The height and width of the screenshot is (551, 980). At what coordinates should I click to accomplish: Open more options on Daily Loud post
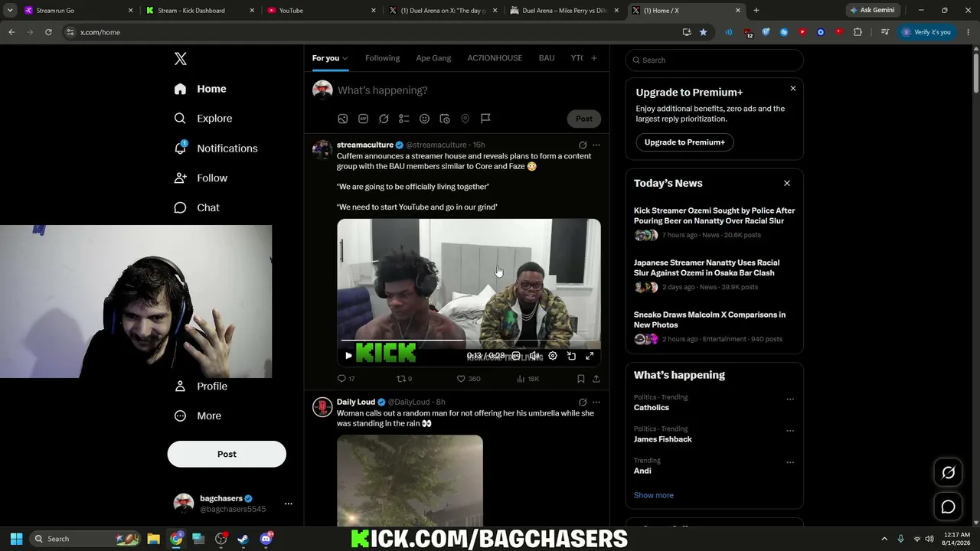pyautogui.click(x=596, y=402)
